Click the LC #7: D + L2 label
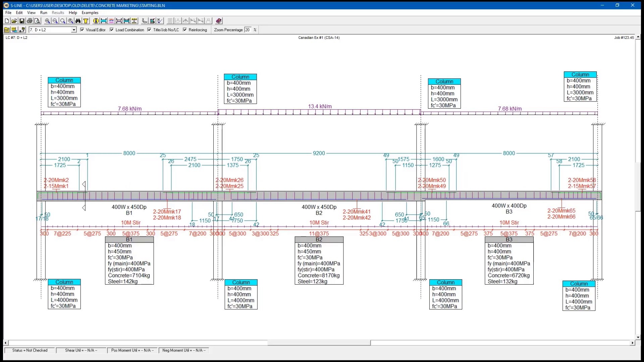This screenshot has height=362, width=644. coord(16,38)
